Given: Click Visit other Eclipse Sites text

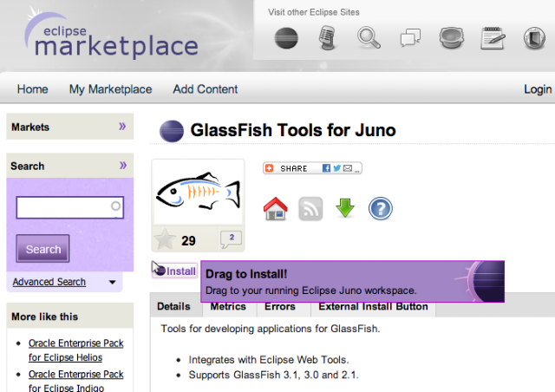Looking at the screenshot, I should pos(314,12).
